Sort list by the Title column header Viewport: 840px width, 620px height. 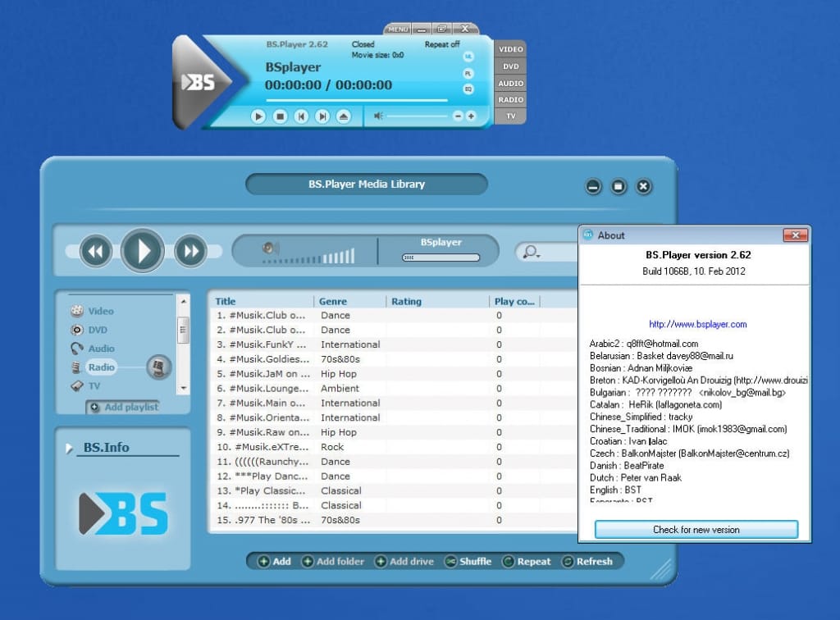226,302
